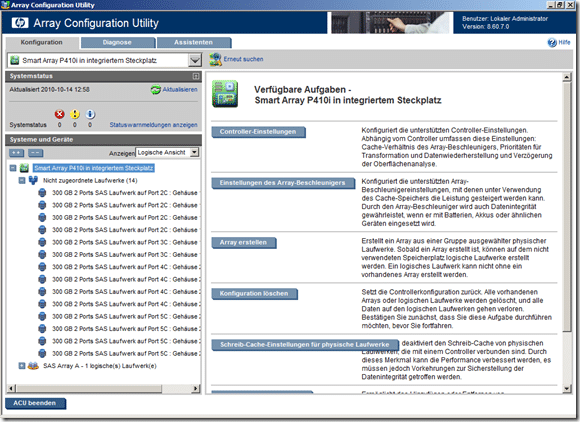Click the expand all (++) tree button
580x422 pixels.
(x=16, y=153)
